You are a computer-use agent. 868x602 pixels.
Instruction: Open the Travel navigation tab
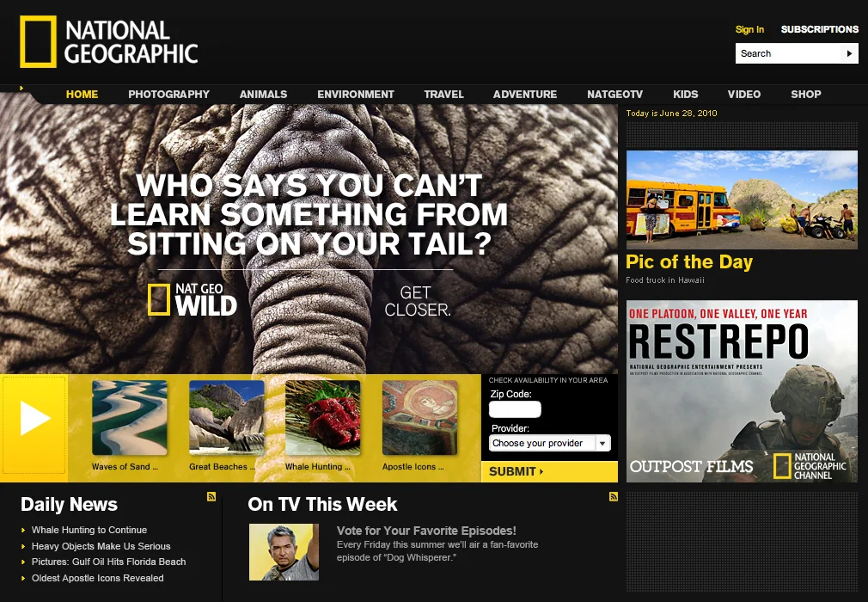[x=444, y=94]
